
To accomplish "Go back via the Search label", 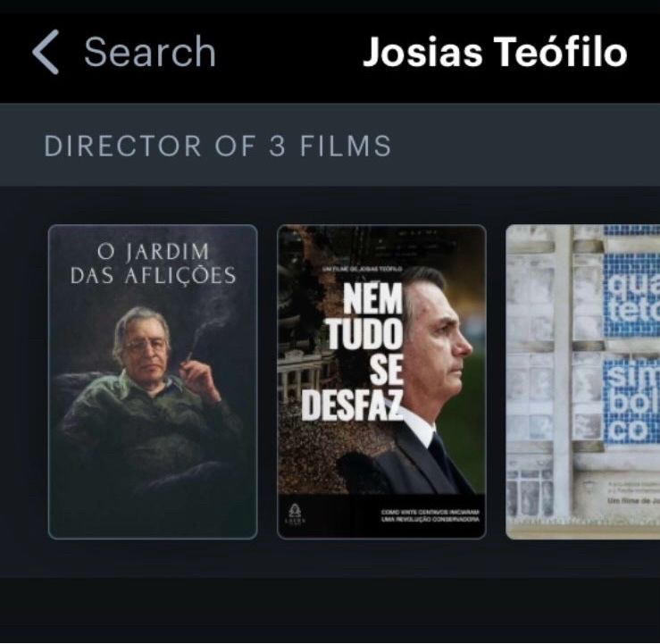I will (150, 52).
